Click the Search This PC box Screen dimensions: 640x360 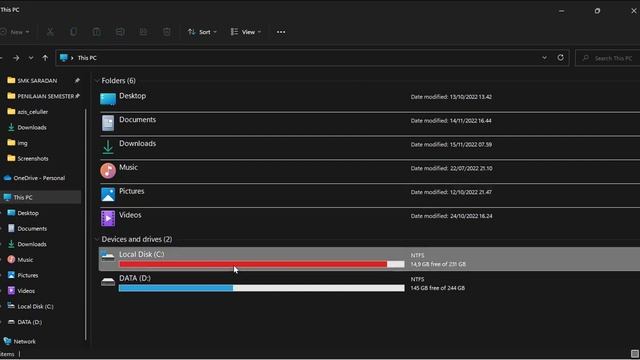608,58
